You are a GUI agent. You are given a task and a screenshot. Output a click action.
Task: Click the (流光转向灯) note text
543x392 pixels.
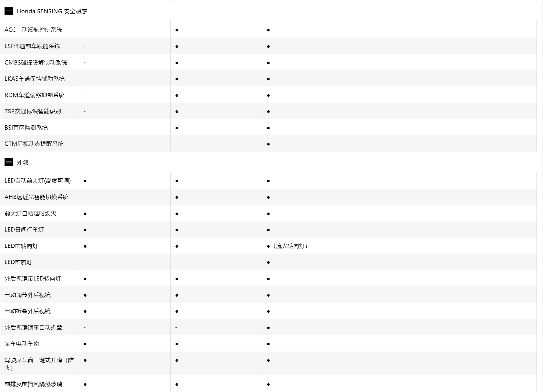[290, 246]
